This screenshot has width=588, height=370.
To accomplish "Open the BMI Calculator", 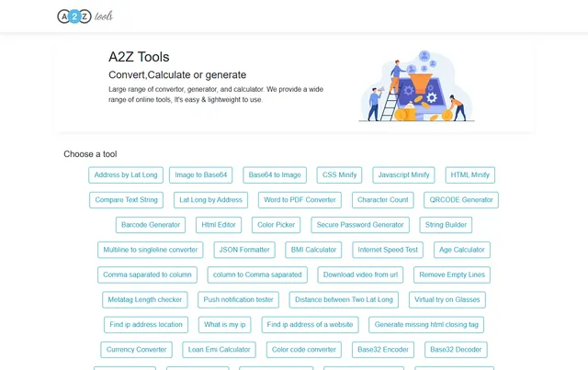I will [x=313, y=250].
